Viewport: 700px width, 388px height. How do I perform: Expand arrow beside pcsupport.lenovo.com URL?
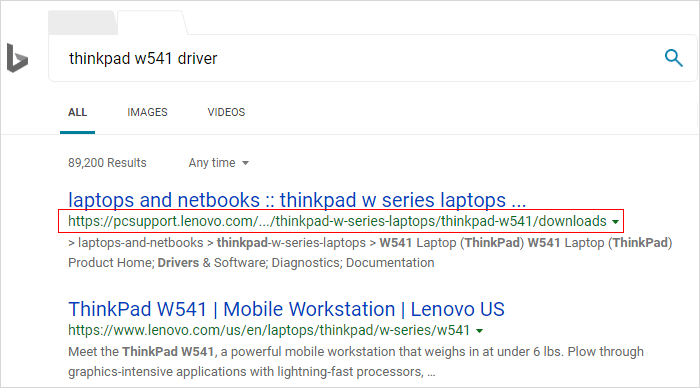(616, 222)
